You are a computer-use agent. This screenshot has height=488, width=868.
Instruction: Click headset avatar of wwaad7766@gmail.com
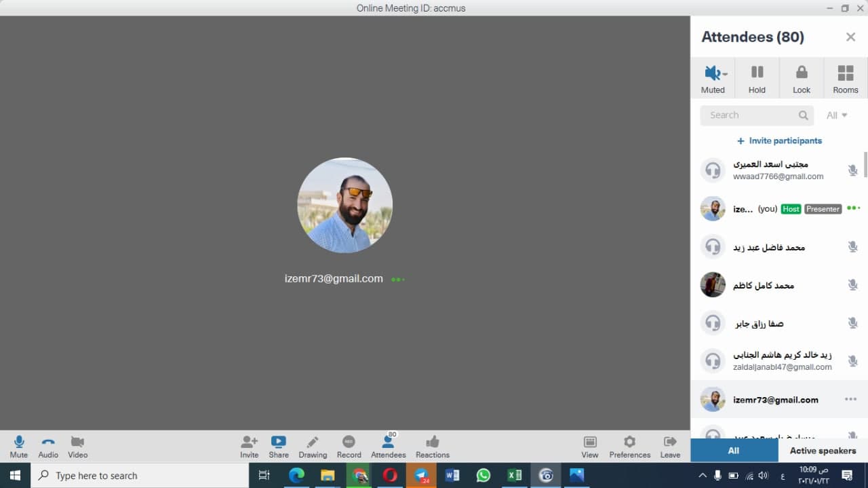point(713,170)
